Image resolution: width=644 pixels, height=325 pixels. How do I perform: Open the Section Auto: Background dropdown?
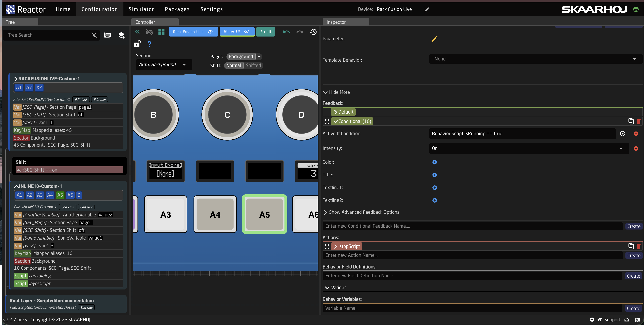click(x=164, y=65)
